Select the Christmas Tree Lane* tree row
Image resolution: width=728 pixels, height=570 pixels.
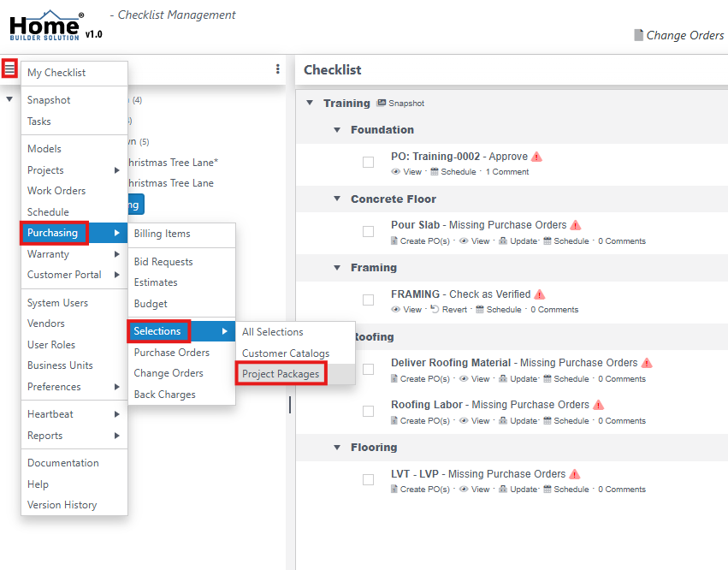173,163
